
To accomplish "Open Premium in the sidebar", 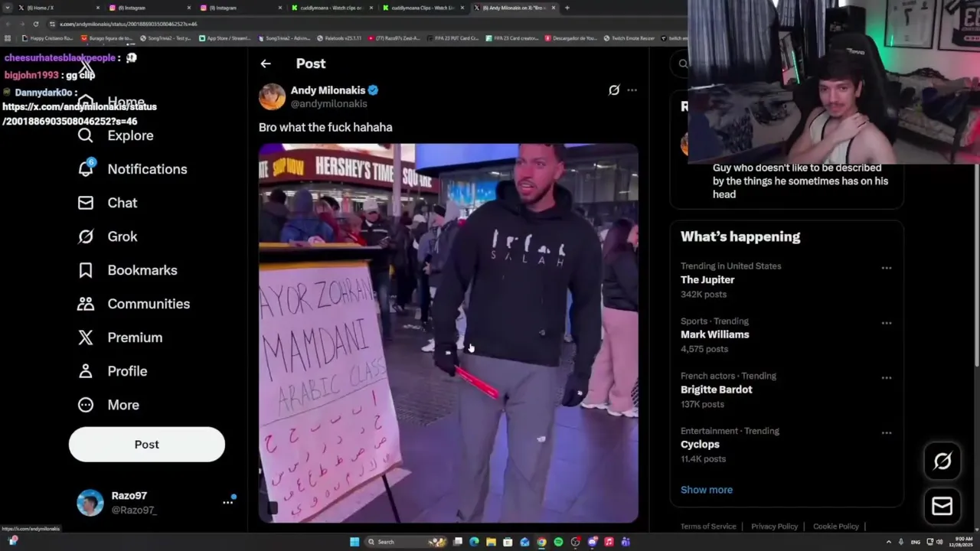I will tap(119, 337).
